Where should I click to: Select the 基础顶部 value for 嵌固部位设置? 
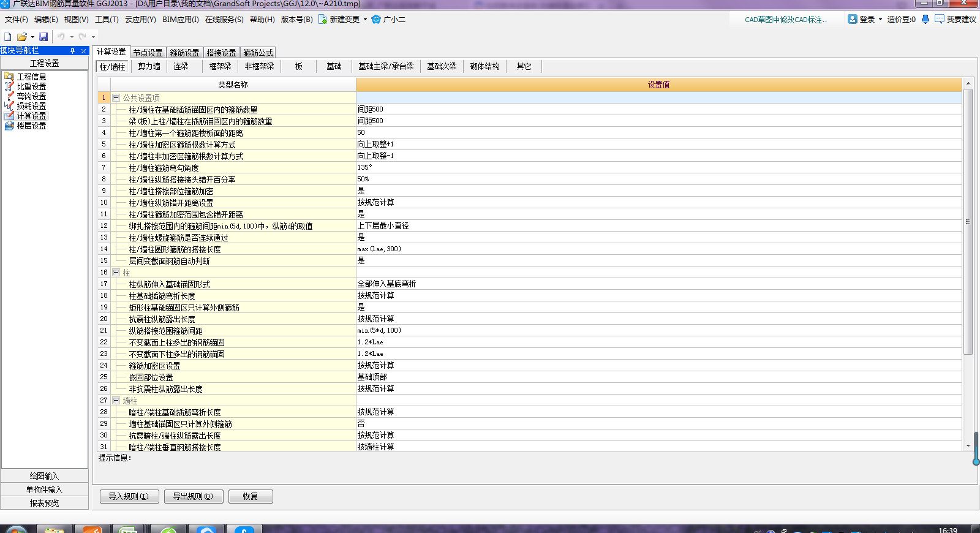coord(659,377)
